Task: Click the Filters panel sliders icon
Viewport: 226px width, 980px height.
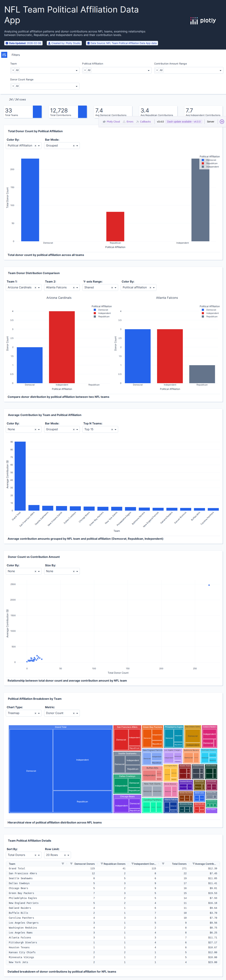Action: (x=4, y=55)
